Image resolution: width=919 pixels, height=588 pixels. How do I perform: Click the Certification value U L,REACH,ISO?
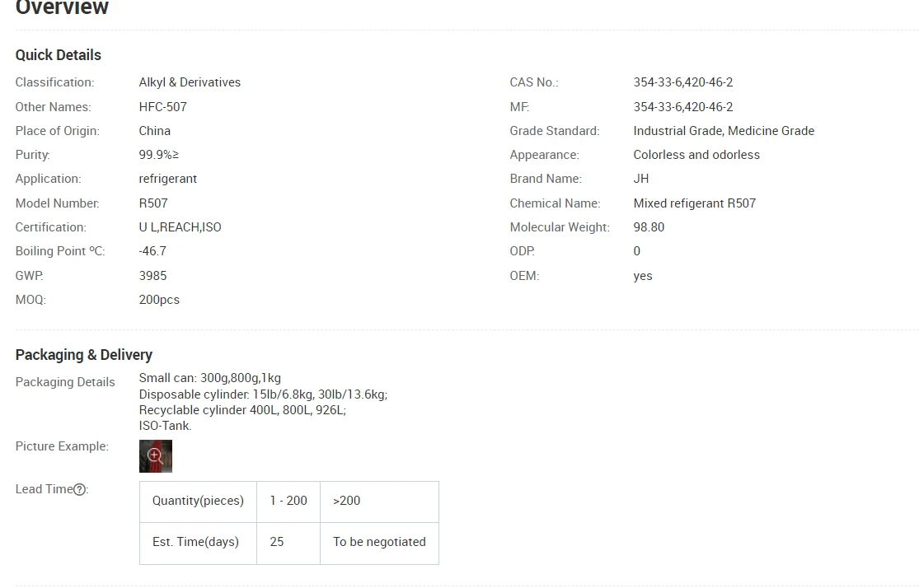(180, 227)
